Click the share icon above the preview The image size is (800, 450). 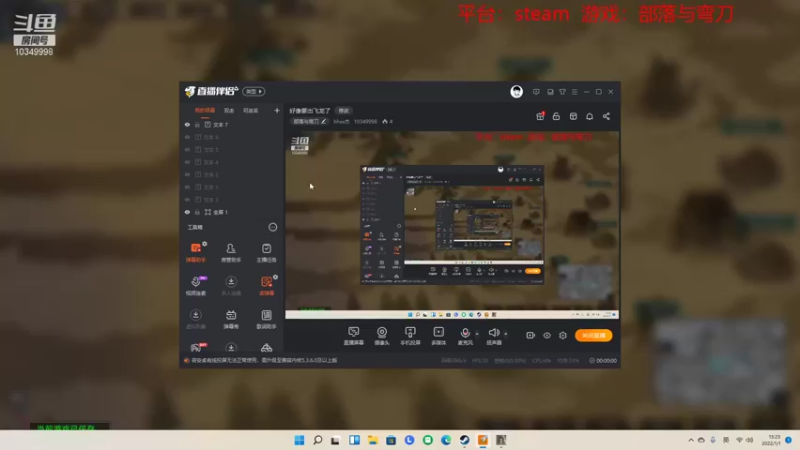[606, 116]
